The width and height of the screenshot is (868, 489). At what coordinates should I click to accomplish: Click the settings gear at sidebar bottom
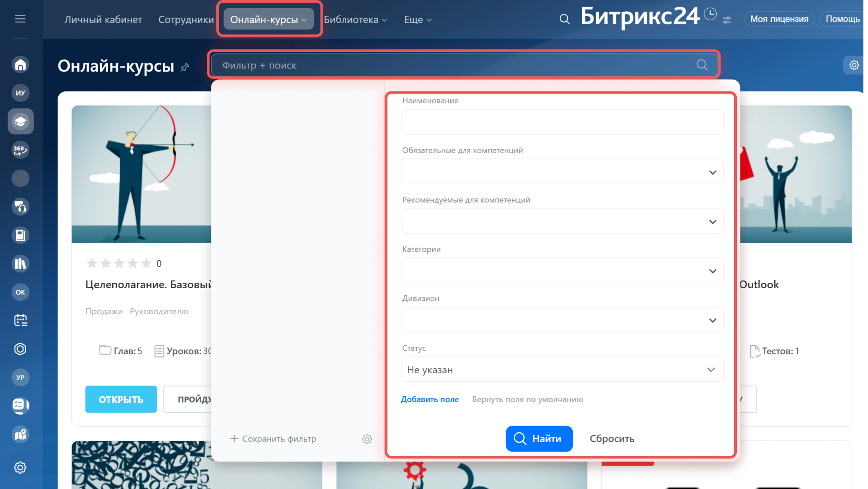[20, 467]
